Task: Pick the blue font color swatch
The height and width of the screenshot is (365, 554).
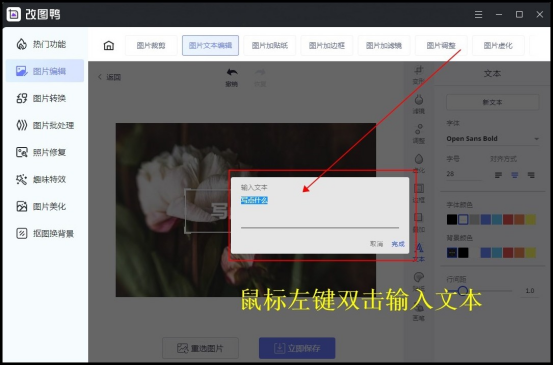Action: tap(486, 219)
